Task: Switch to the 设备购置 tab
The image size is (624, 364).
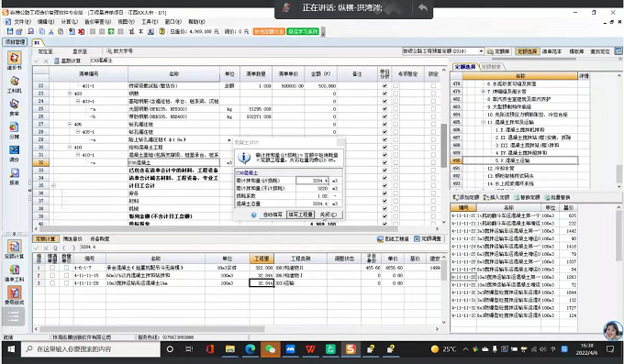Action: [x=99, y=238]
